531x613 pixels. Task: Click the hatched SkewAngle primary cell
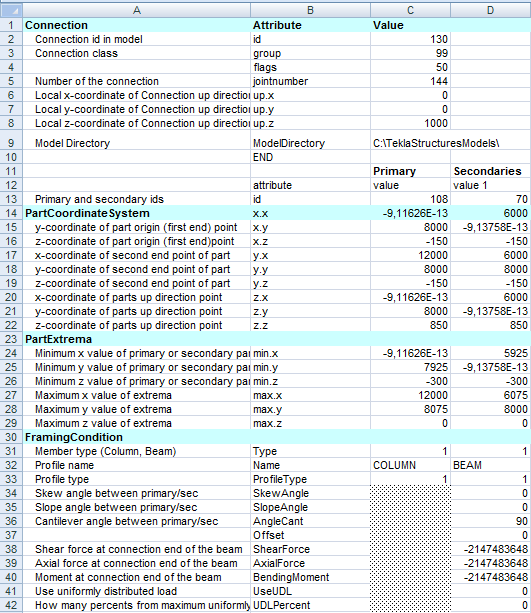click(x=410, y=493)
